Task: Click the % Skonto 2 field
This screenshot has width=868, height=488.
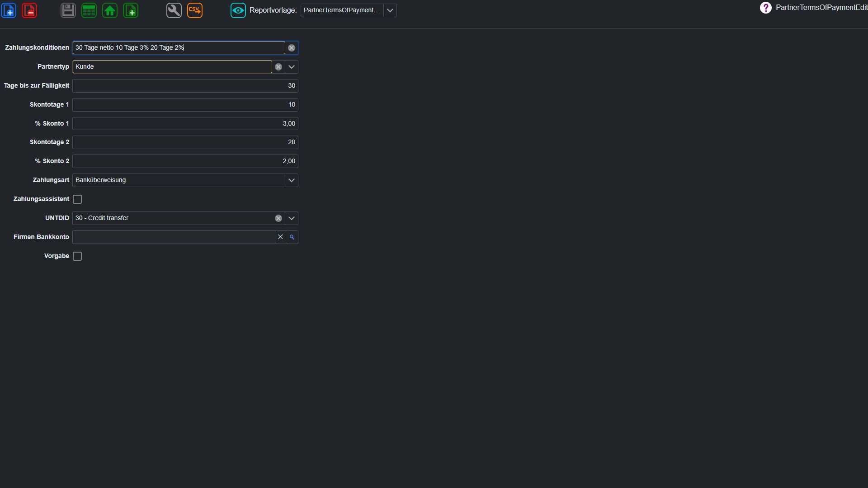Action: (x=185, y=161)
